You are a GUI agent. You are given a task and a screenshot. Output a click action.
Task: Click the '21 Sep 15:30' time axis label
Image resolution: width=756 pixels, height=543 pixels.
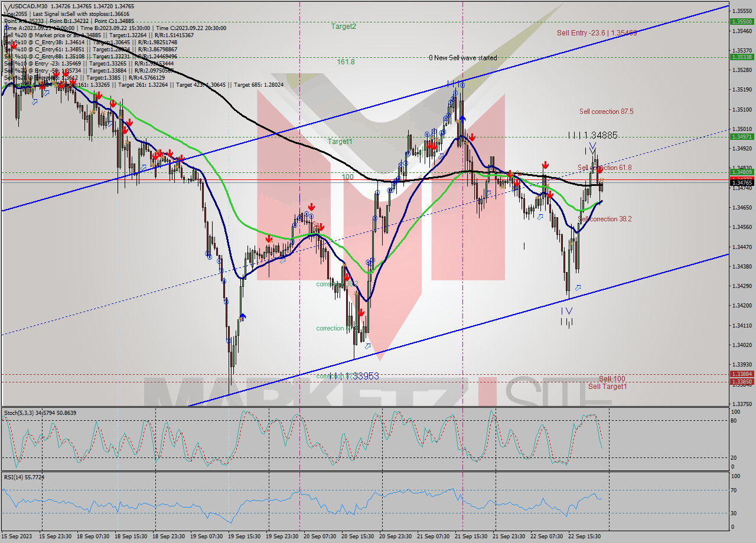(x=471, y=536)
